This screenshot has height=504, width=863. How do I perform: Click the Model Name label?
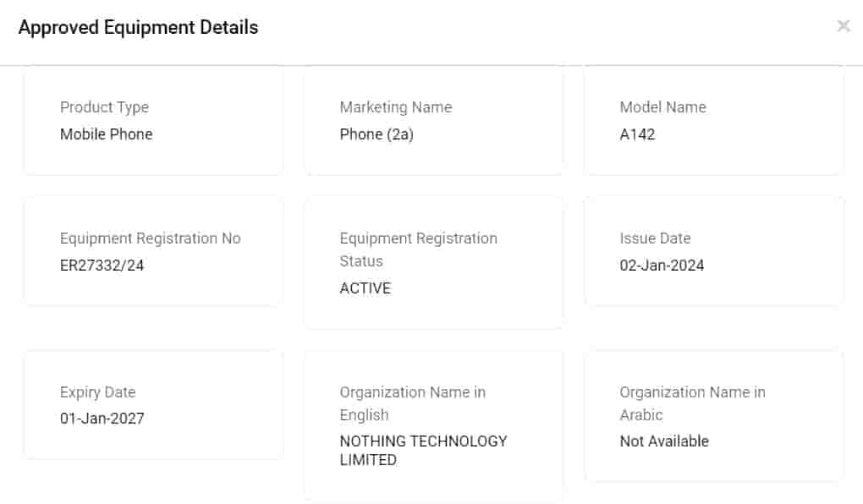(x=662, y=107)
